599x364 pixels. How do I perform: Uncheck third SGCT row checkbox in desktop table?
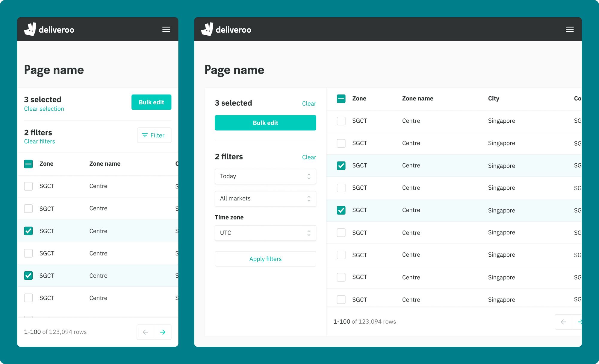(341, 166)
